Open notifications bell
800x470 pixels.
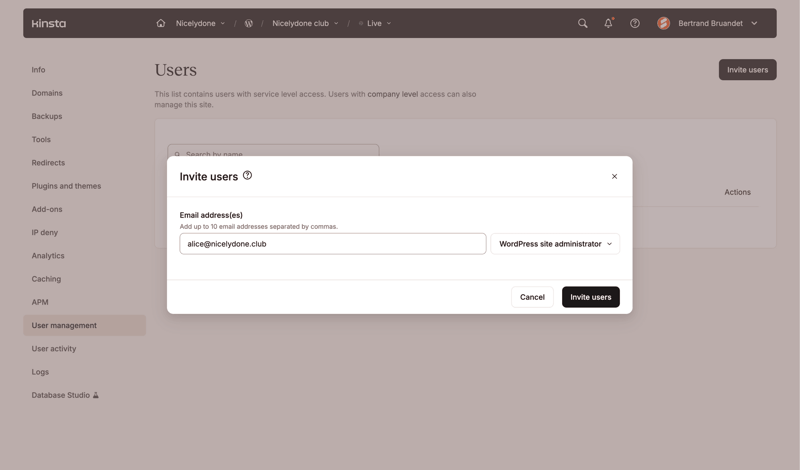pos(608,23)
